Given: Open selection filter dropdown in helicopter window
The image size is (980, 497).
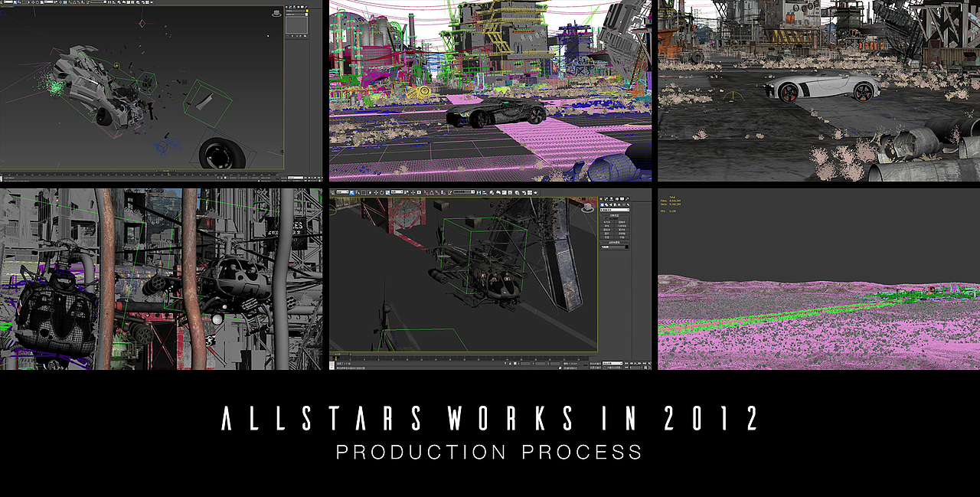Looking at the screenshot, I should (x=343, y=192).
